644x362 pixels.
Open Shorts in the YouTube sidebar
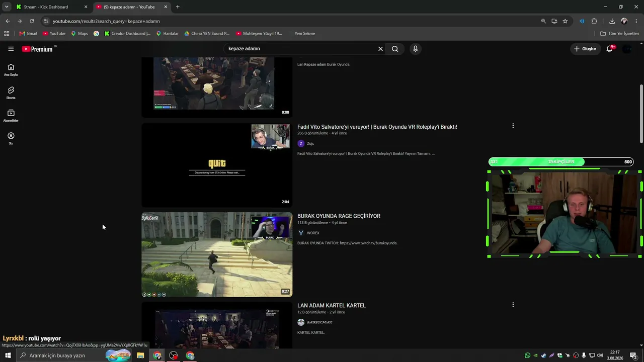(11, 93)
